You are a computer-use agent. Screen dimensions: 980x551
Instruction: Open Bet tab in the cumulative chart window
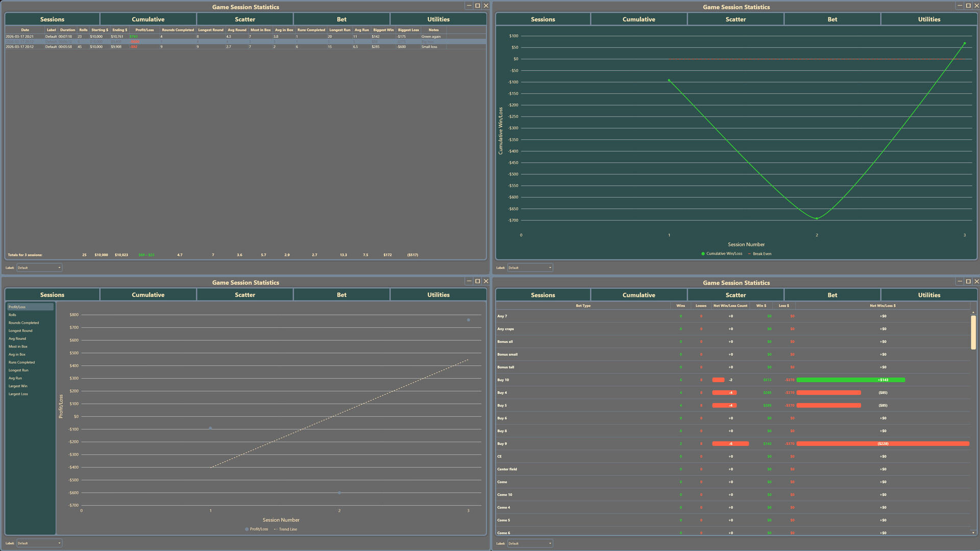(x=832, y=19)
